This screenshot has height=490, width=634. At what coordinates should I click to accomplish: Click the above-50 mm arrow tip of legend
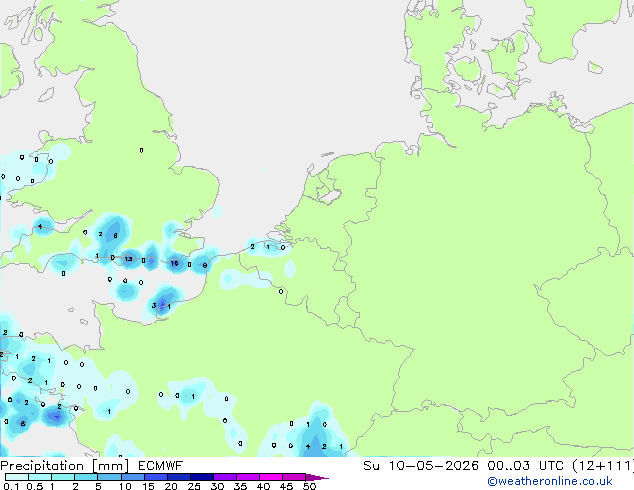pos(317,477)
